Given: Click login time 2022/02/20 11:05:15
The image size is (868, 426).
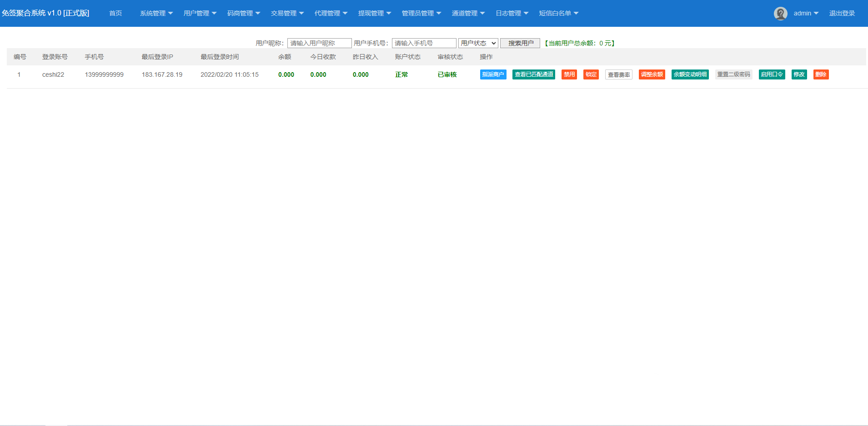Looking at the screenshot, I should (230, 74).
